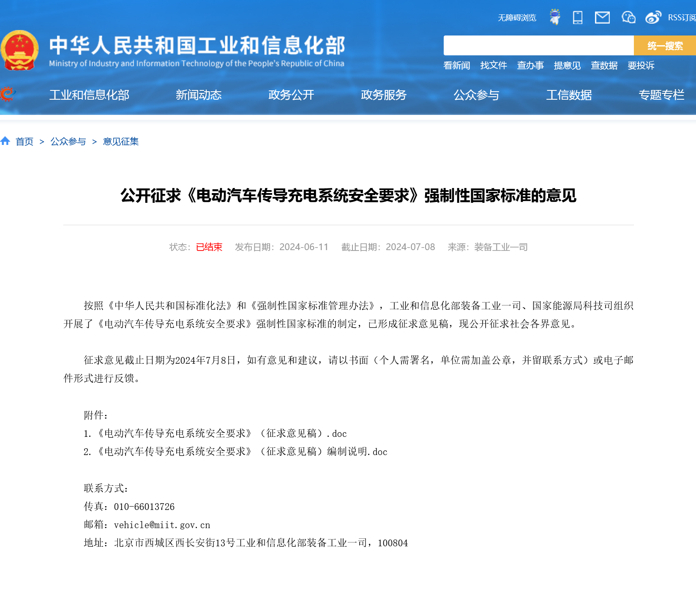
Task: Go to 公众参与 breadcrumb link
Action: click(68, 142)
